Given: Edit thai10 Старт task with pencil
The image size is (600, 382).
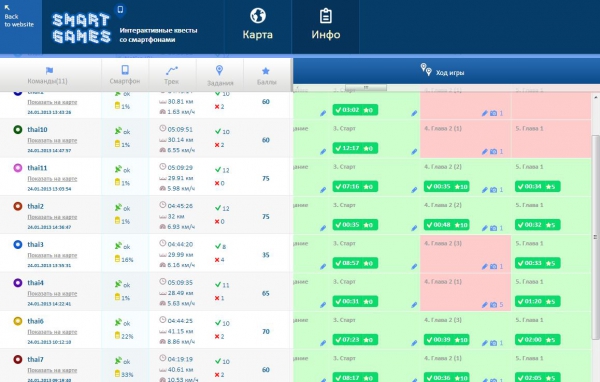Looking at the screenshot, I should tap(414, 152).
